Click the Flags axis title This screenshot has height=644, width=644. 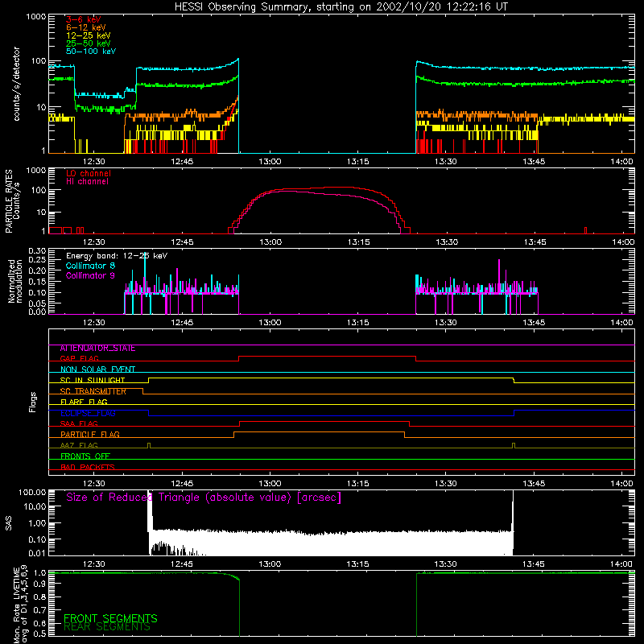pyautogui.click(x=32, y=402)
